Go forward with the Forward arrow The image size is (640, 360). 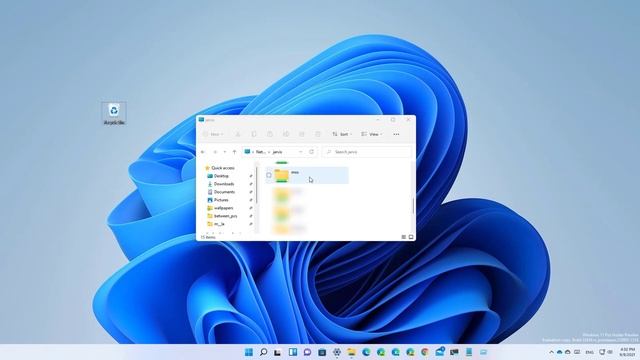click(x=215, y=152)
